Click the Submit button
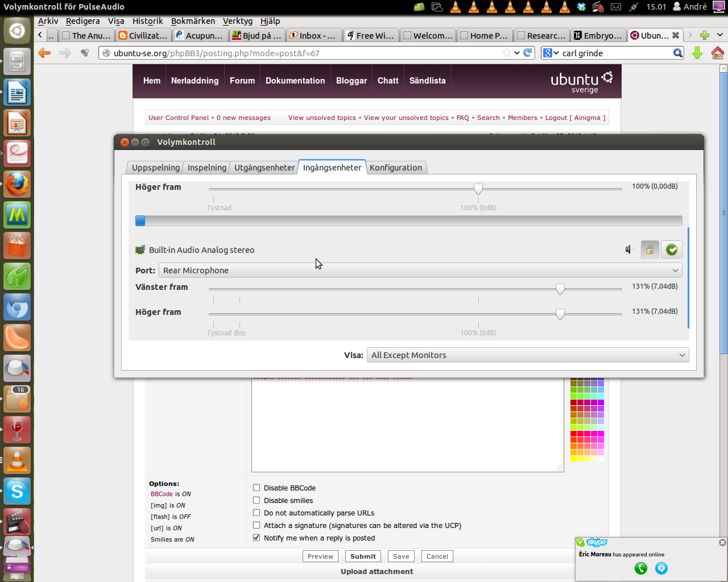Screen dimensions: 728x582 coord(363,556)
